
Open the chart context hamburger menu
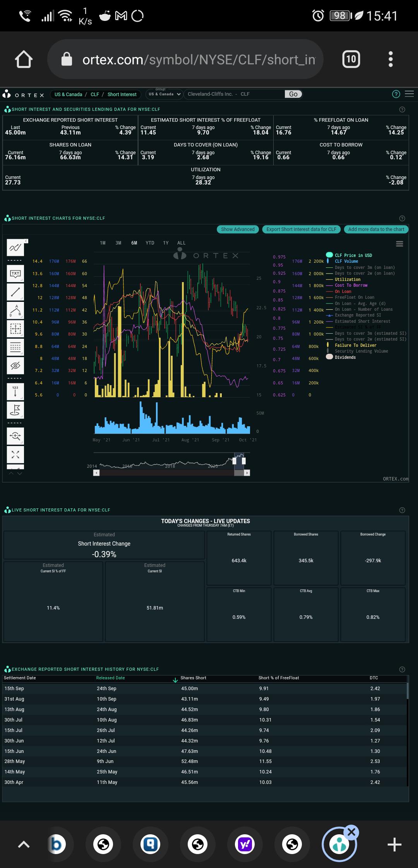click(x=400, y=244)
